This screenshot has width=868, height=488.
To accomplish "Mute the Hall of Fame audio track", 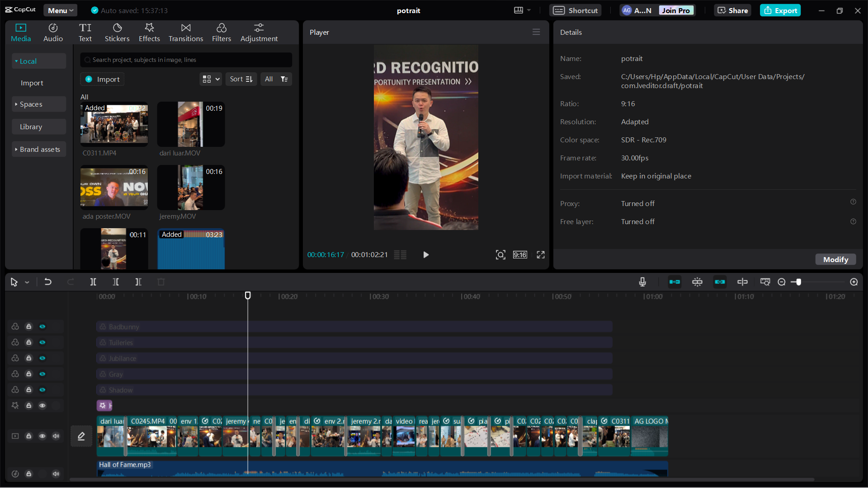I will 56,474.
